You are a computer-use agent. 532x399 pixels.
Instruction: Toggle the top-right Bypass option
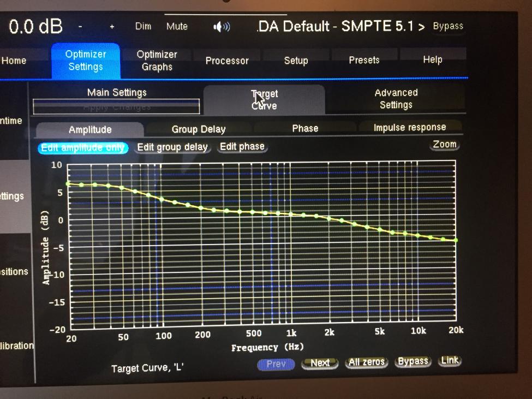(448, 26)
